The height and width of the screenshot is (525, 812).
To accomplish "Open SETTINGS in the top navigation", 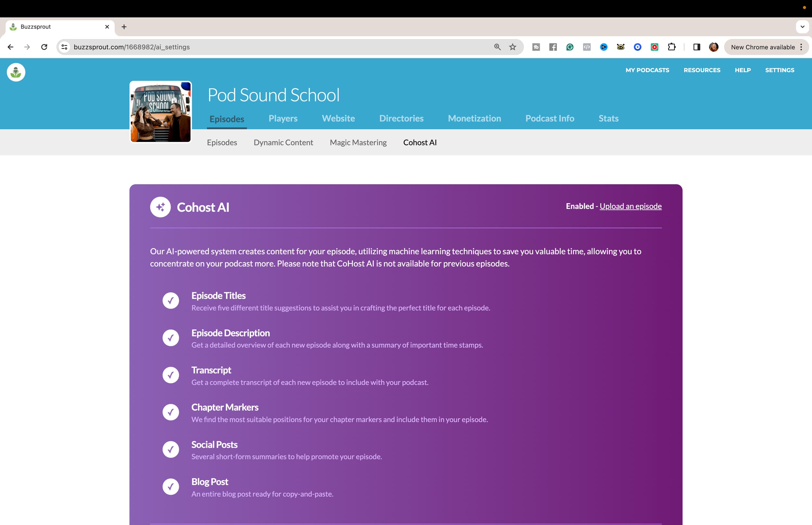I will click(x=780, y=70).
